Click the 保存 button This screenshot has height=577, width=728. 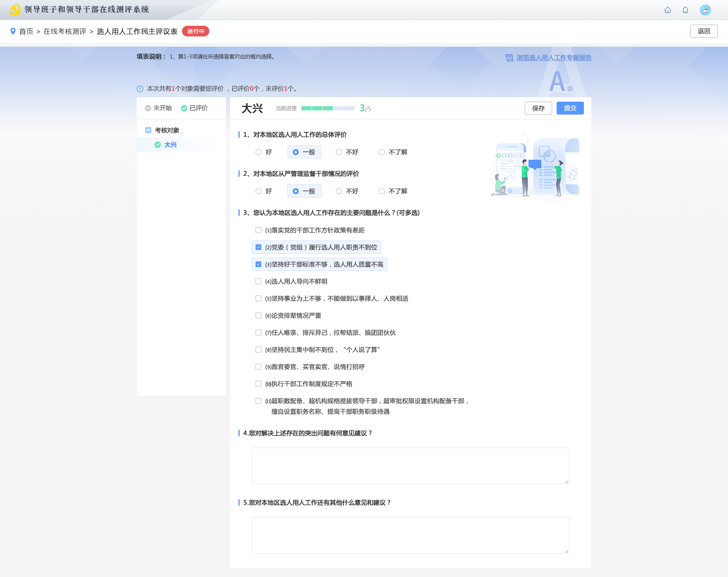tap(538, 108)
